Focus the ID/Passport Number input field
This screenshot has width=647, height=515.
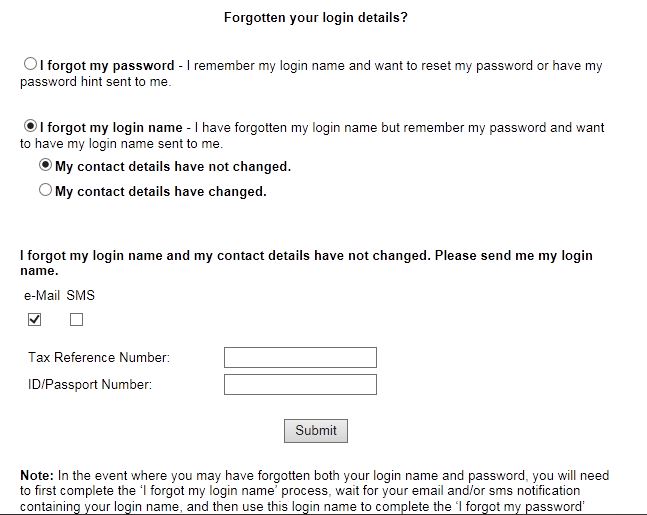[x=300, y=385]
